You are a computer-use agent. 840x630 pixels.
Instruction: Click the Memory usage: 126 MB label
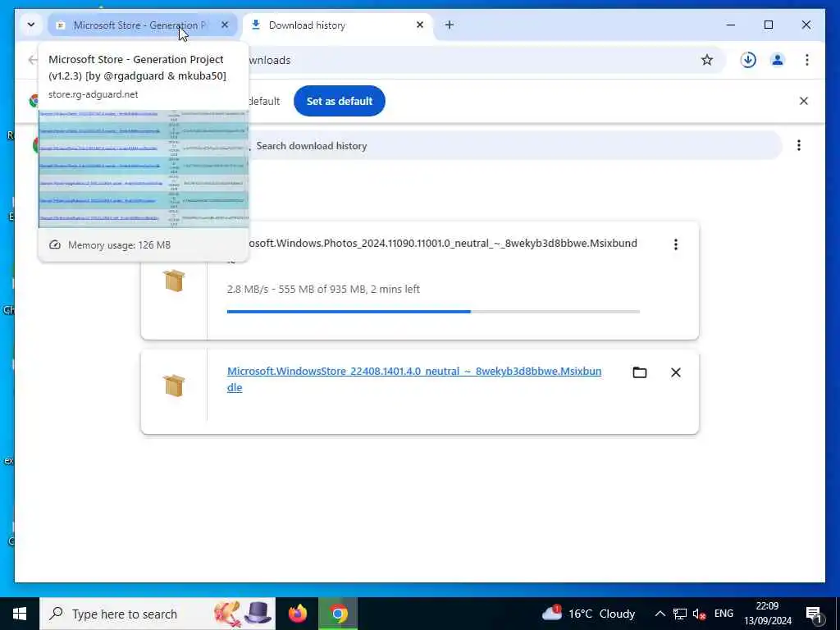119,244
